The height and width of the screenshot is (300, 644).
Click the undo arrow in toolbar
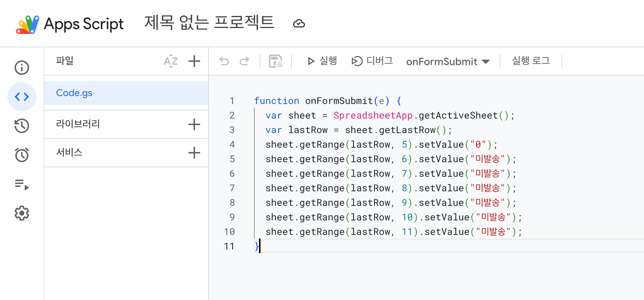[x=224, y=61]
